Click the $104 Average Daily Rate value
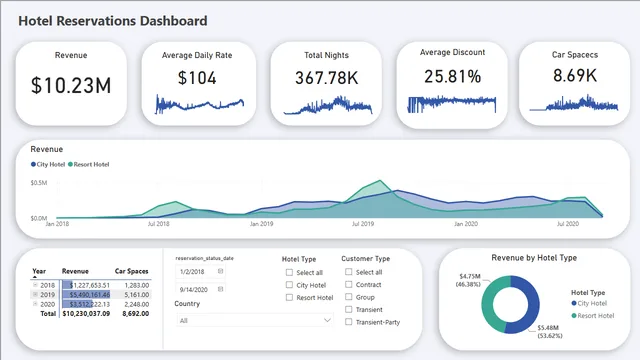Viewport: 640px width, 360px height. pos(197,78)
